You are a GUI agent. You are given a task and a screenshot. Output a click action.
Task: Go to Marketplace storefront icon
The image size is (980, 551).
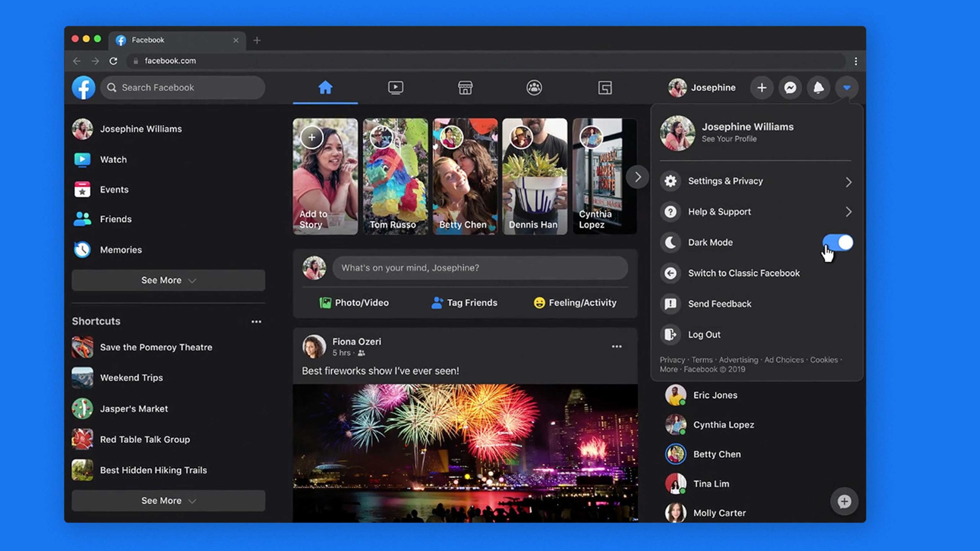click(465, 88)
